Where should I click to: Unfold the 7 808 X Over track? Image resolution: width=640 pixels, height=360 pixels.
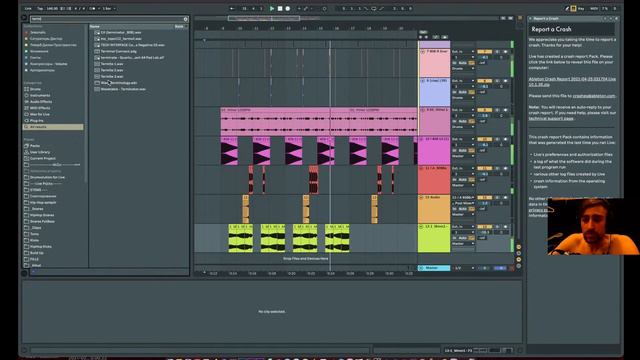422,52
